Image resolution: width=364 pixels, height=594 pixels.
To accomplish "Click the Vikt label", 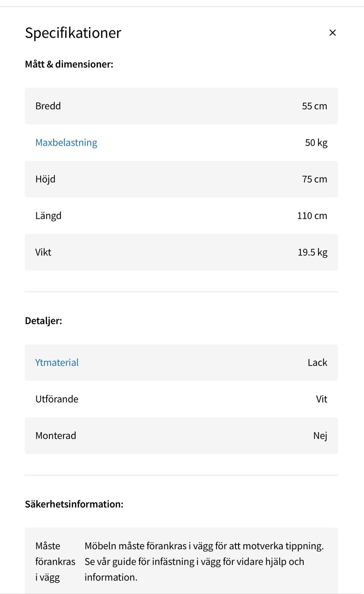I will pyautogui.click(x=43, y=252).
